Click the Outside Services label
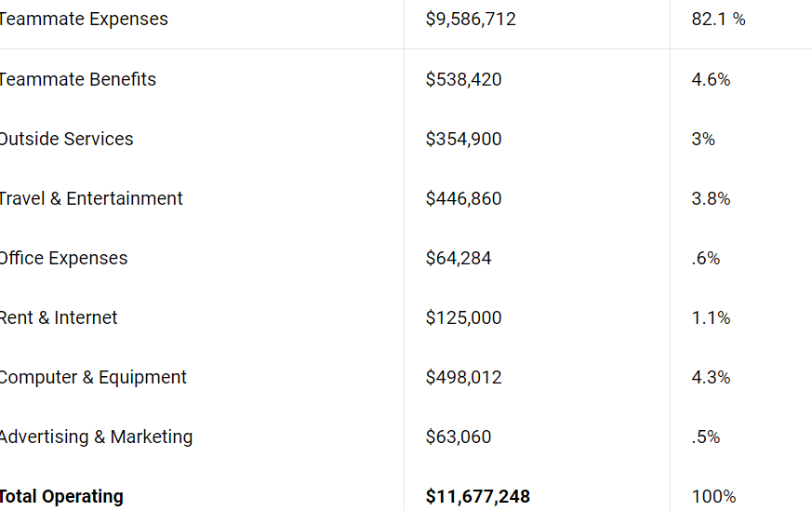 (x=66, y=139)
